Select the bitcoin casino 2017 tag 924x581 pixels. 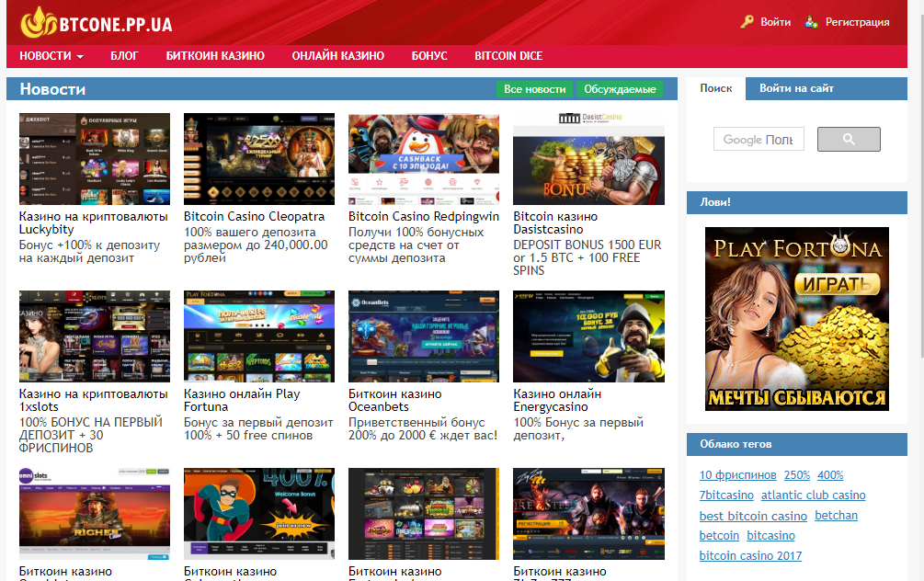(x=751, y=555)
